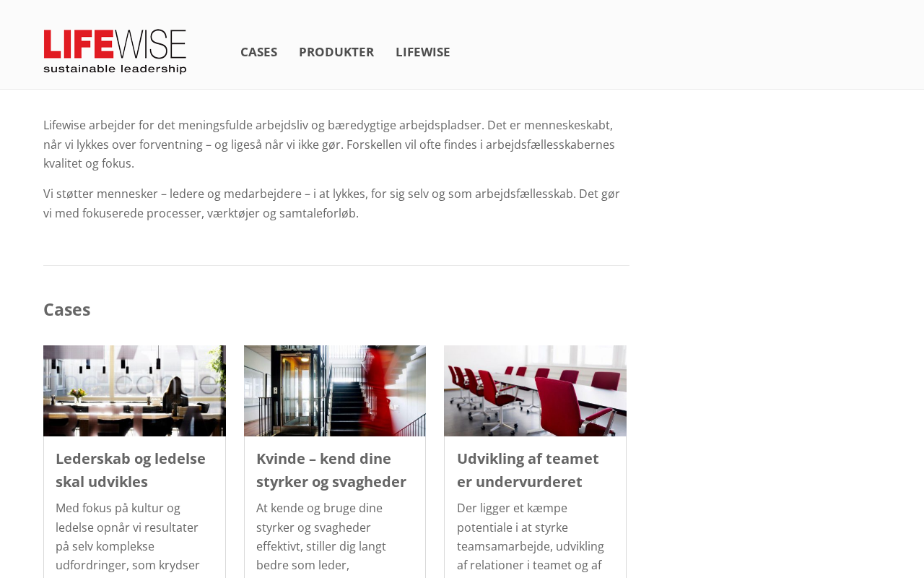
Task: Click the 'Cases' section heading
Action: (x=67, y=309)
